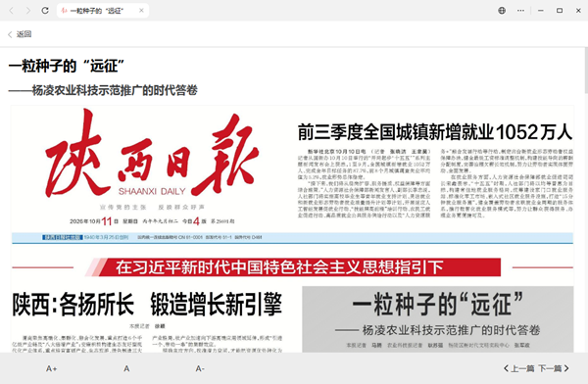Go to next article 下一篇
This screenshot has height=384, width=588.
[554, 368]
